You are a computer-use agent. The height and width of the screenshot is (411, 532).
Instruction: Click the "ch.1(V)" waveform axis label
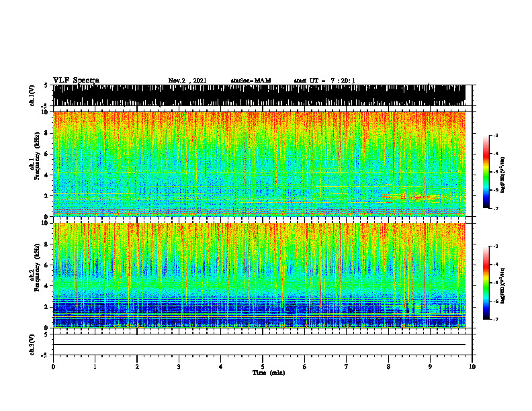pyautogui.click(x=32, y=95)
